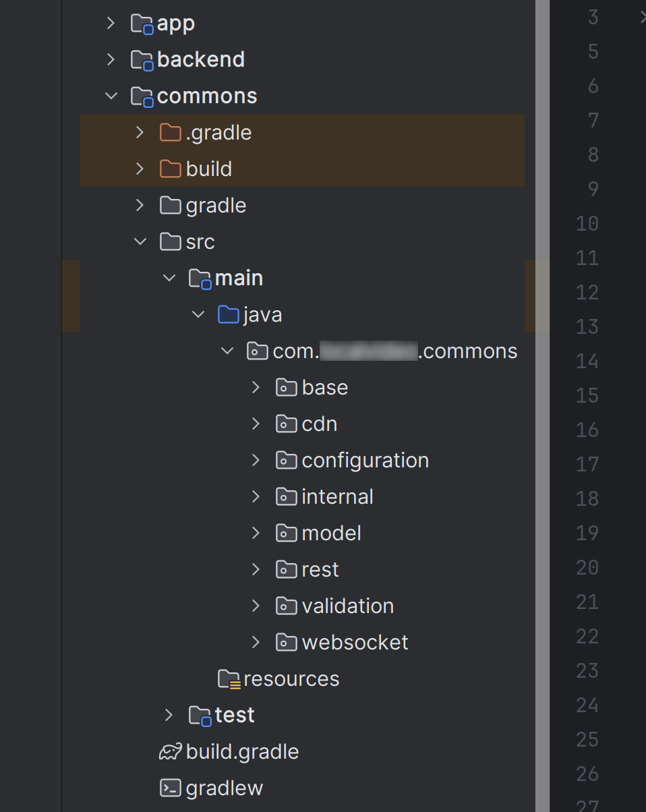Click the orange build folder icon
The image size is (646, 812).
(x=171, y=169)
